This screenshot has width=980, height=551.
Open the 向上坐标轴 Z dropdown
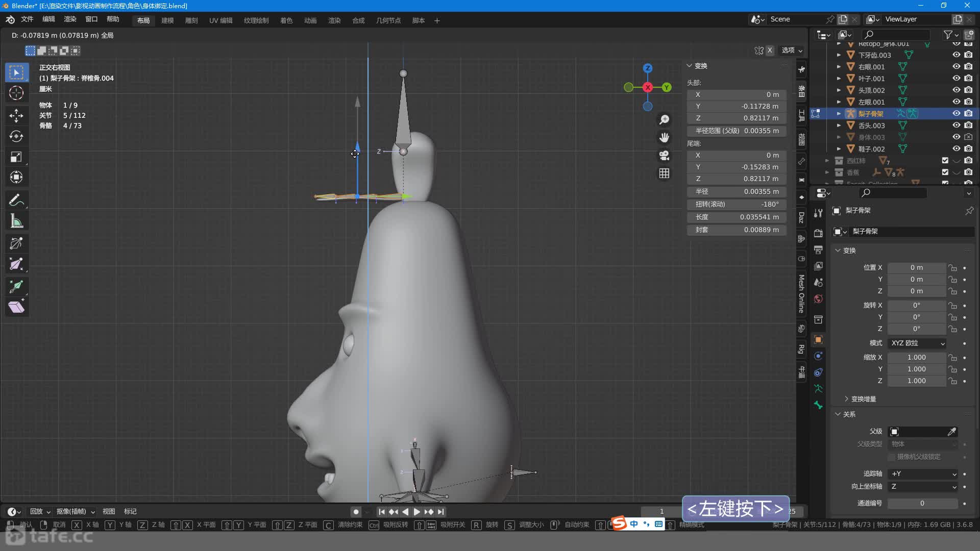coord(923,487)
